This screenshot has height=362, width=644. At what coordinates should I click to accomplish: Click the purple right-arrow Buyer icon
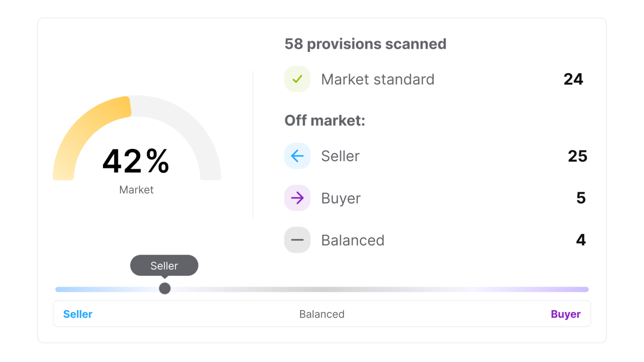pos(297,198)
